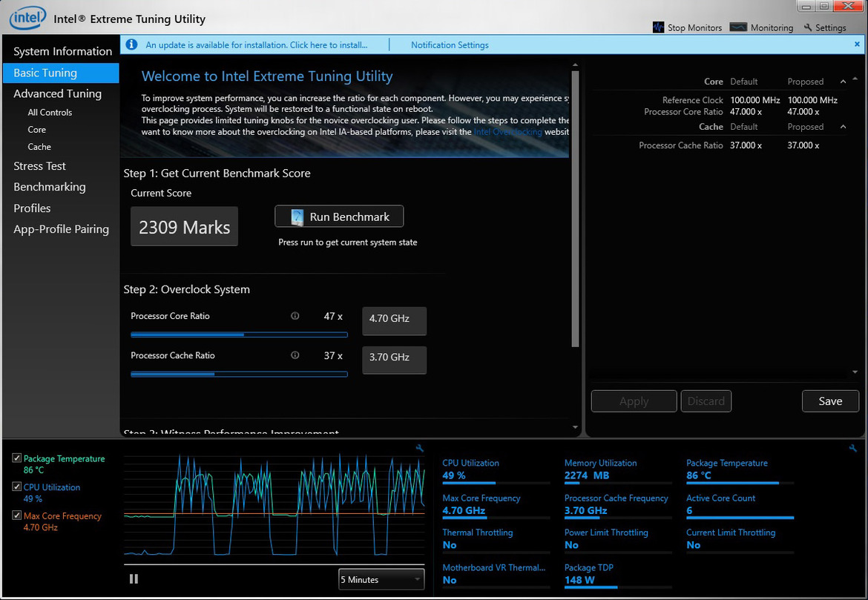Click info icon next to Processor Core Ratio
The image size is (868, 600).
(295, 315)
